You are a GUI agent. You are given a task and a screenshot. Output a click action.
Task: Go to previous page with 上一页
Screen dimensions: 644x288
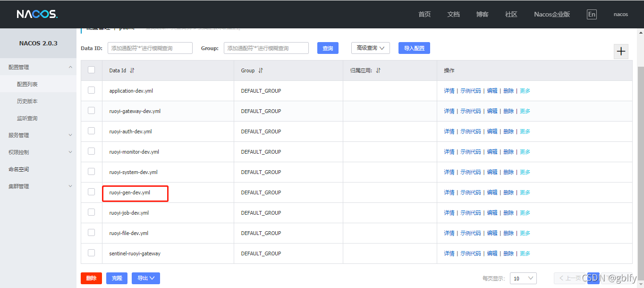(x=570, y=279)
